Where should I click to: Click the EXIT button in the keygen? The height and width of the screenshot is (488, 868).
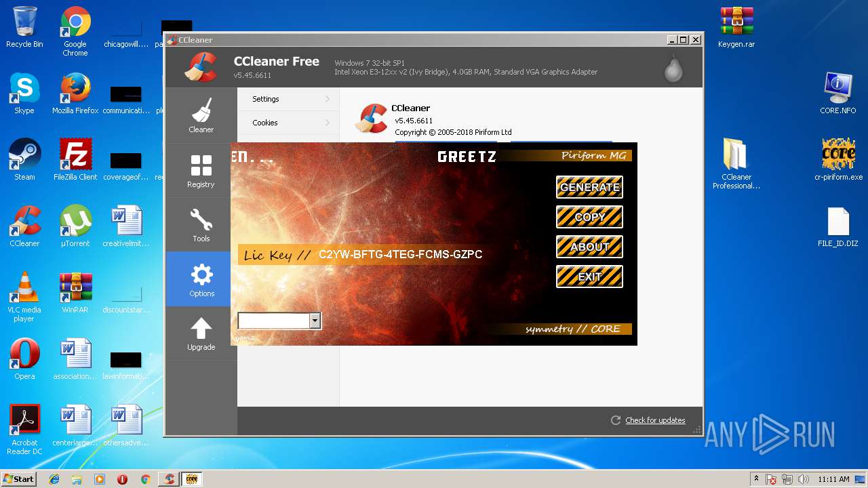pos(589,277)
